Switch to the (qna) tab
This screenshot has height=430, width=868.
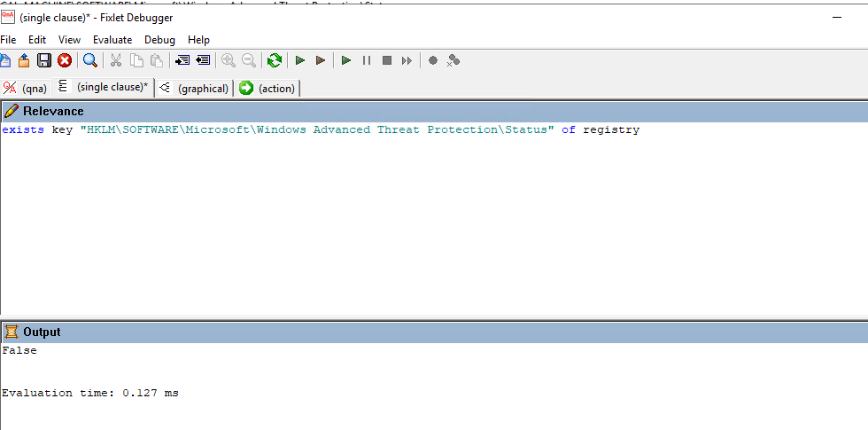[26, 88]
